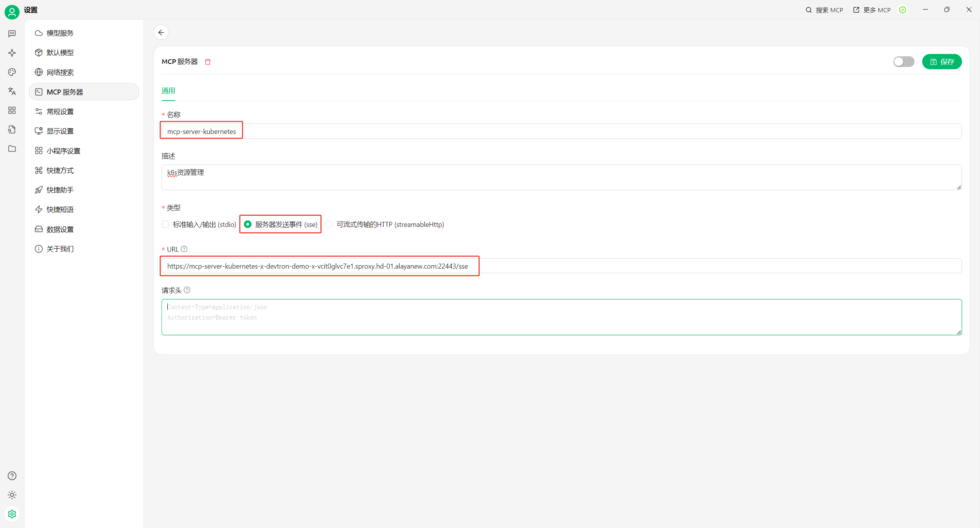980x528 pixels.
Task: Select the sse server-sent events radio option
Action: tap(248, 225)
